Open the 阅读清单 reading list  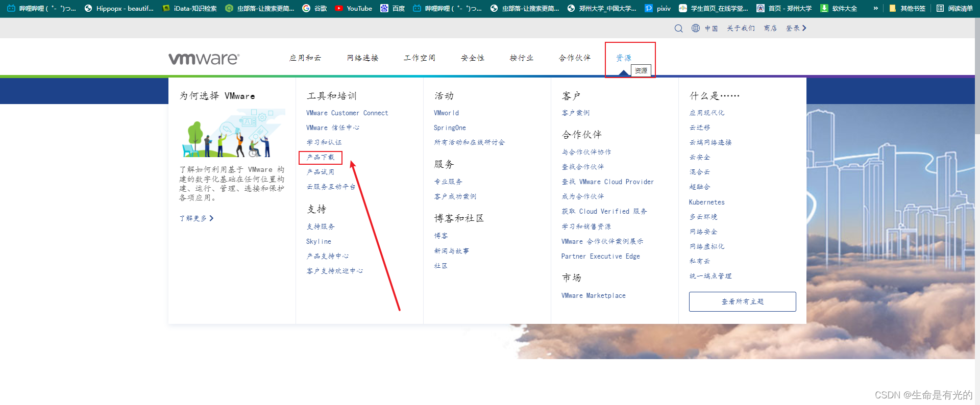955,8
